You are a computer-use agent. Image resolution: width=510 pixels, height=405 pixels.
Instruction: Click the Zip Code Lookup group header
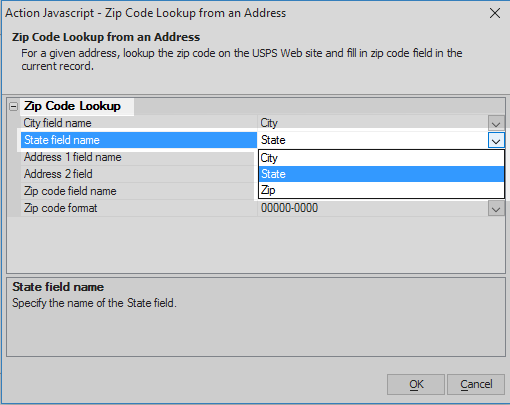(72, 106)
